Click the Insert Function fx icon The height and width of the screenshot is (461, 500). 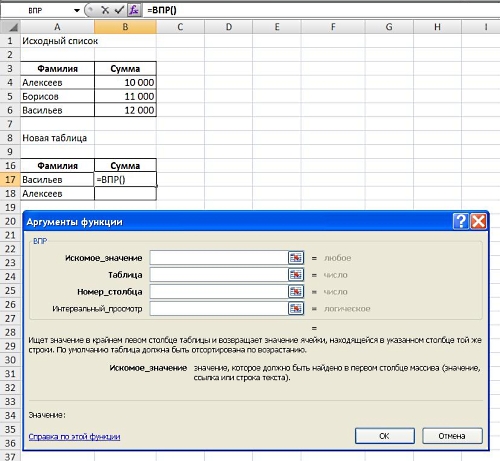pyautogui.click(x=134, y=10)
